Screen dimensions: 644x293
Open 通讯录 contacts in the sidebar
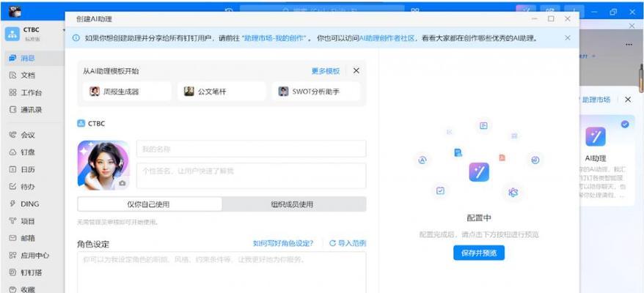pos(25,110)
